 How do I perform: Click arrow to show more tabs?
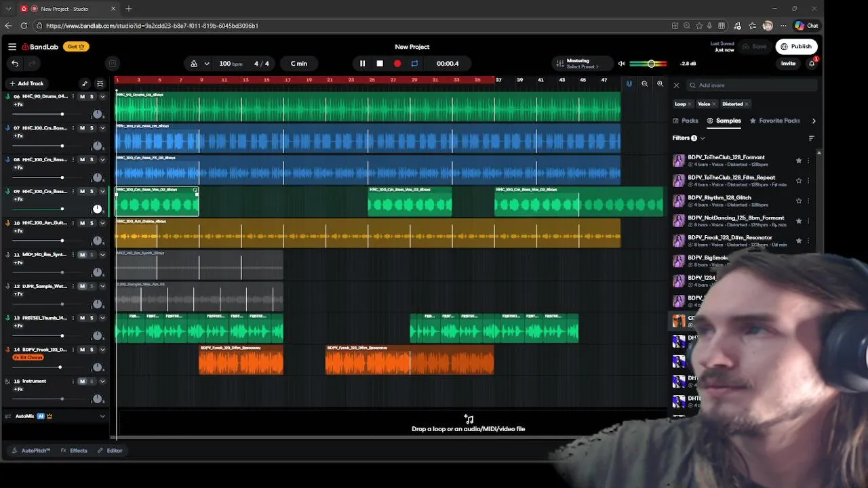[x=814, y=121]
